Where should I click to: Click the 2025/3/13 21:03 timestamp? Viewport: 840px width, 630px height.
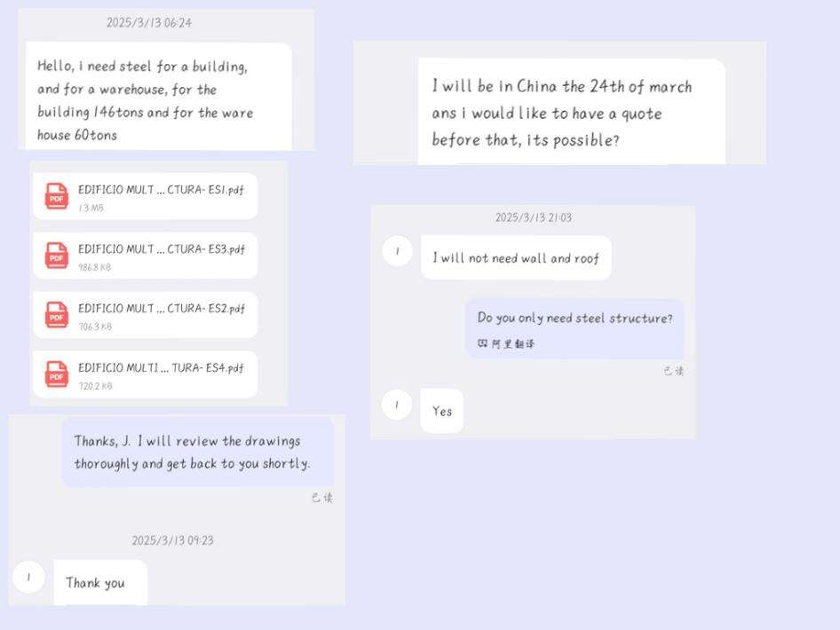[x=533, y=217]
